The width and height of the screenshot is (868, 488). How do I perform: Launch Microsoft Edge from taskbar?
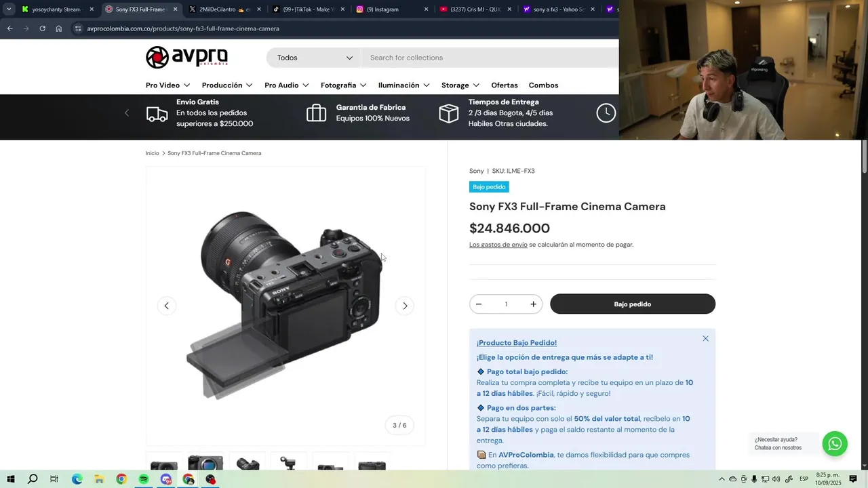tap(77, 479)
